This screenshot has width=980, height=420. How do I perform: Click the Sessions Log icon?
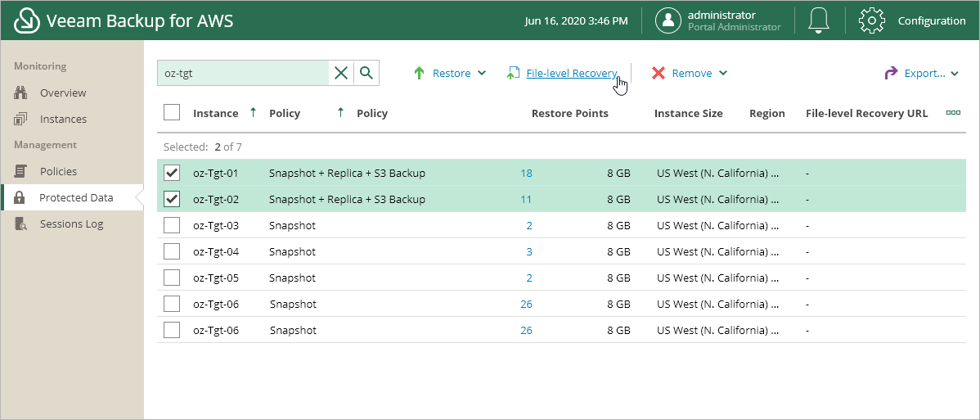pos(20,224)
